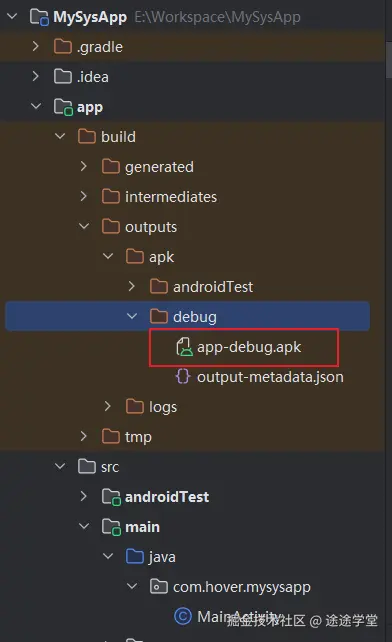Click the logs folder icon
This screenshot has width=392, height=642.
135,406
